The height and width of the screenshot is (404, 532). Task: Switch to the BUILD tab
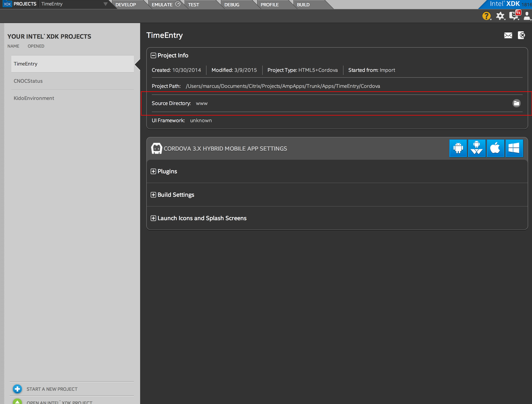coord(303,4)
